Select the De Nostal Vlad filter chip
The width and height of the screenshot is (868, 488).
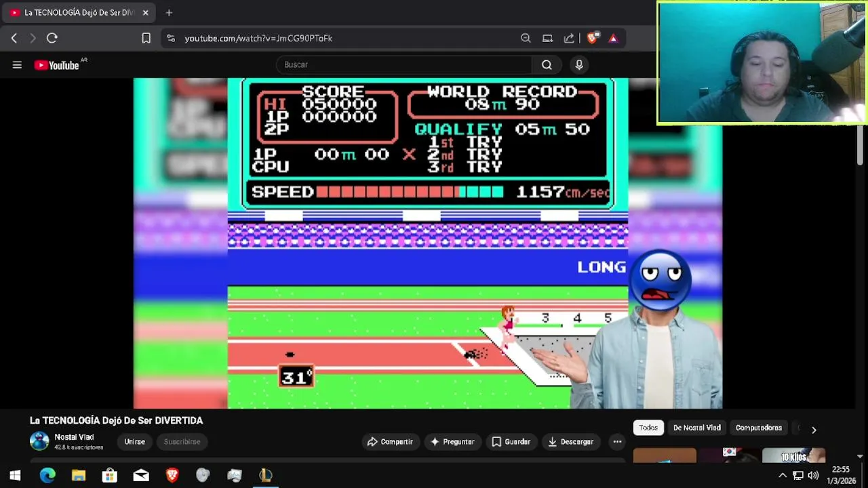pyautogui.click(x=696, y=428)
